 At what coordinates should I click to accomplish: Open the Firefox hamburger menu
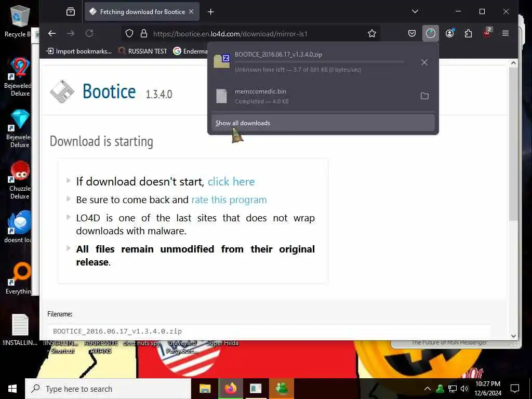tap(506, 33)
